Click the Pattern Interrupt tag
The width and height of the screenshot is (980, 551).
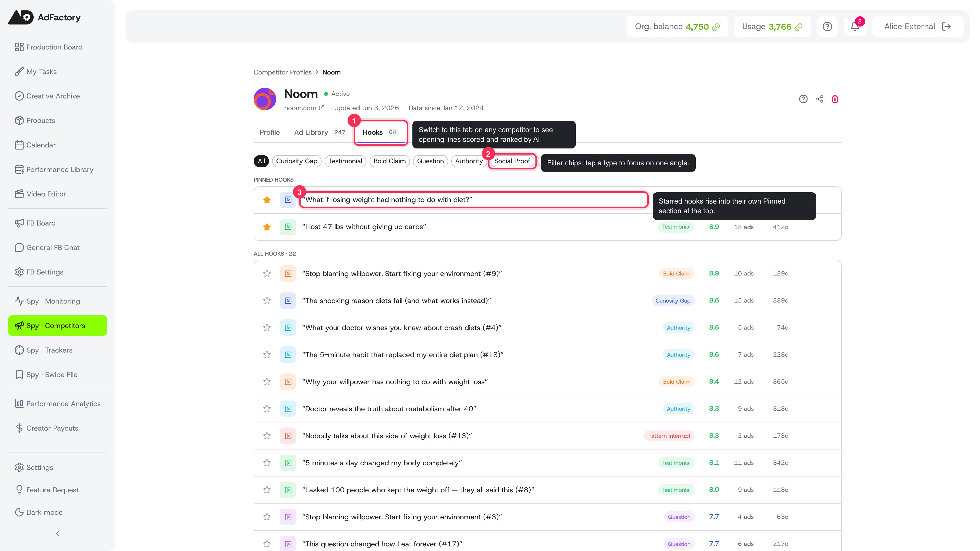[x=669, y=436]
